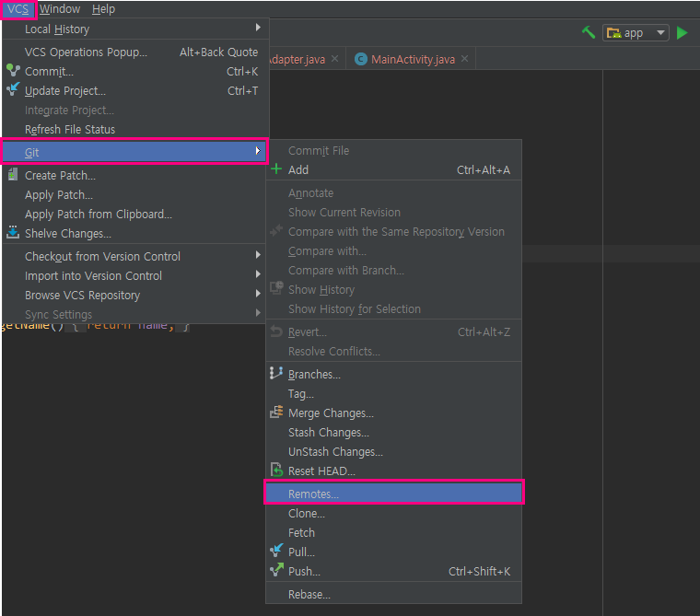Click the Pull arrow icon
The image size is (700, 616).
coord(276,551)
